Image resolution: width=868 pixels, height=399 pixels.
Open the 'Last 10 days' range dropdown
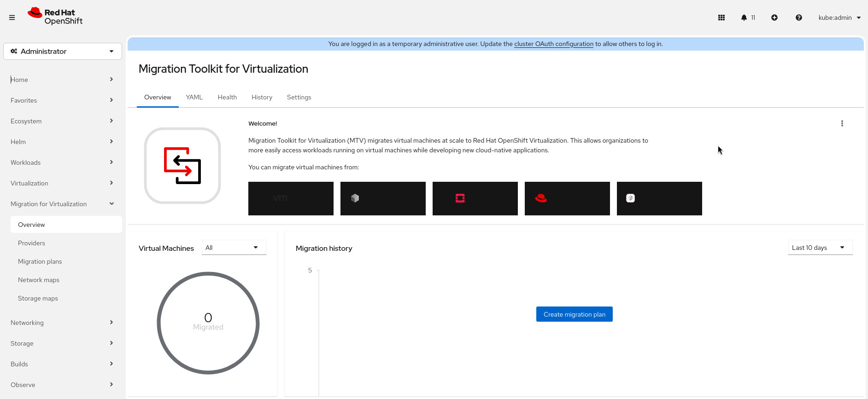point(821,248)
